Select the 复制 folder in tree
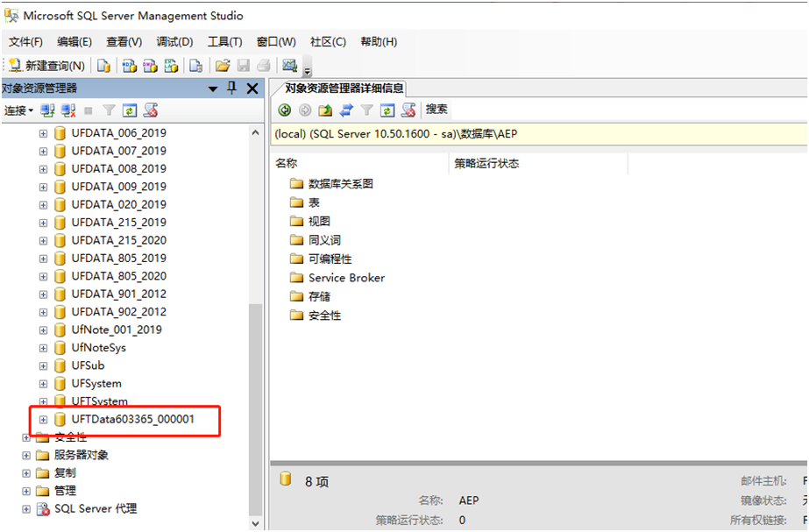809x532 pixels. pos(65,472)
